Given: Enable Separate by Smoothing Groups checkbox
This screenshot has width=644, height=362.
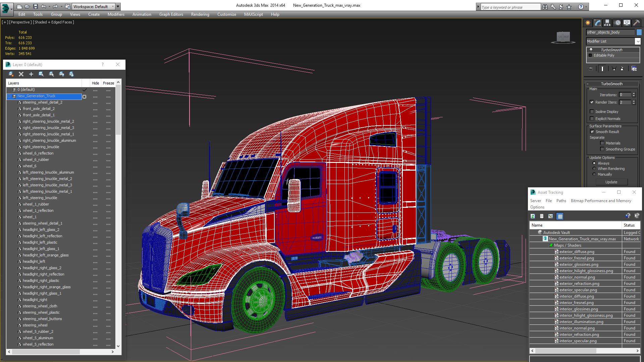Looking at the screenshot, I should click(x=602, y=149).
